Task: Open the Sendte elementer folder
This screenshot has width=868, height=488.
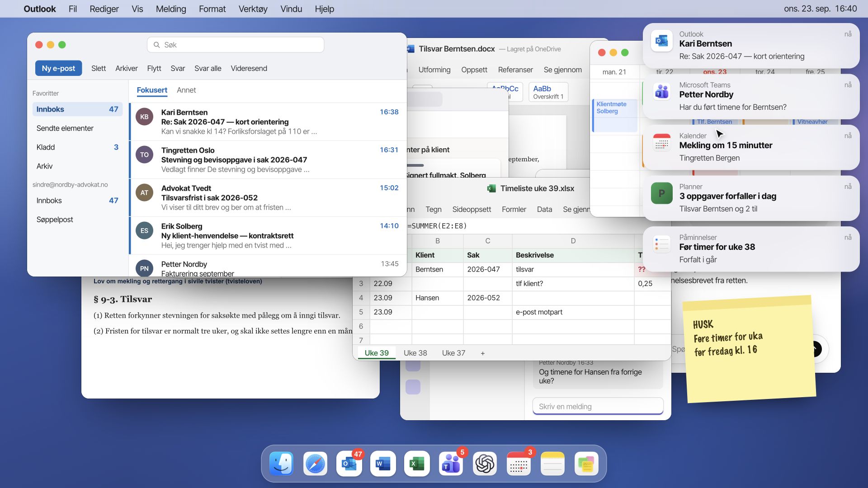Action: pyautogui.click(x=77, y=128)
